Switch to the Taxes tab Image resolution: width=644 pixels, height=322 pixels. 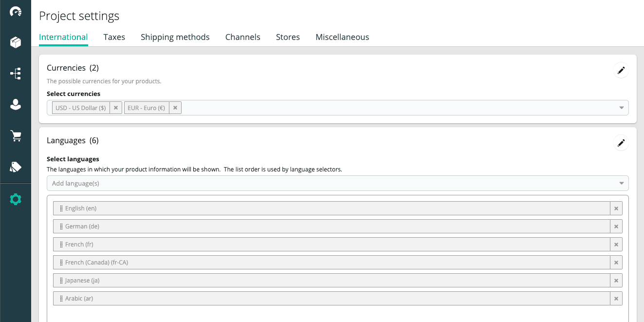pos(114,37)
